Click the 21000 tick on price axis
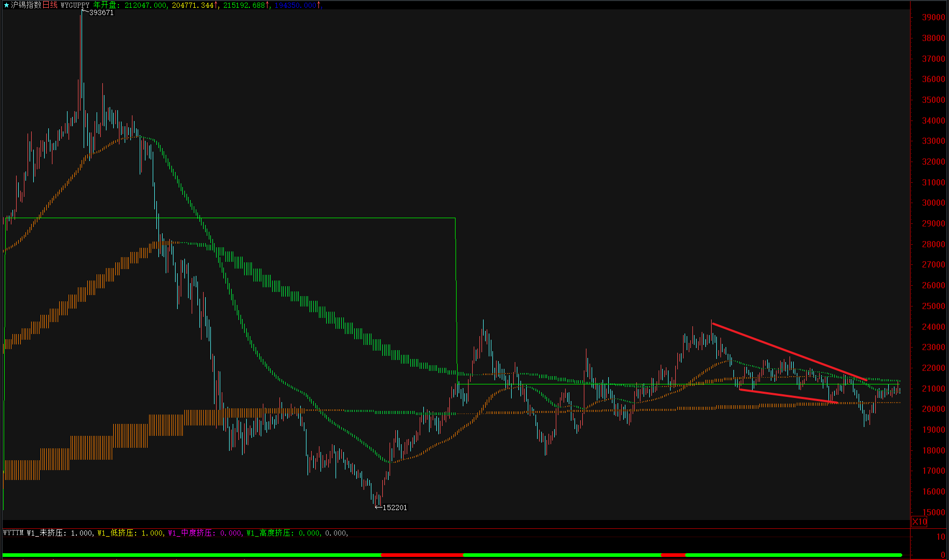Screen dimensions: 949x560 [933, 389]
